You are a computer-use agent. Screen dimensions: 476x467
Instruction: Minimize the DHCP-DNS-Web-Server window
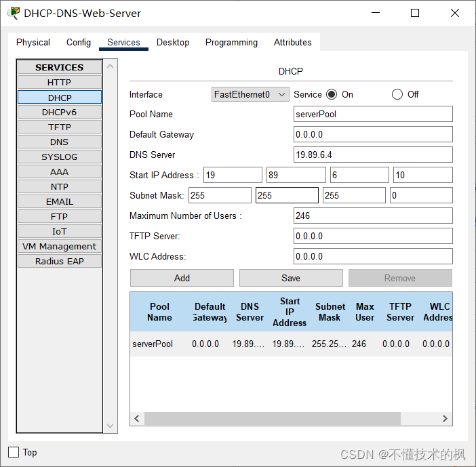[376, 13]
